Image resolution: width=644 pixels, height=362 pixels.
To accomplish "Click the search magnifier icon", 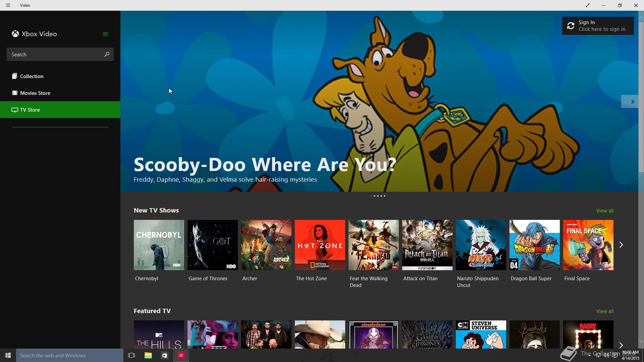I will tap(107, 54).
